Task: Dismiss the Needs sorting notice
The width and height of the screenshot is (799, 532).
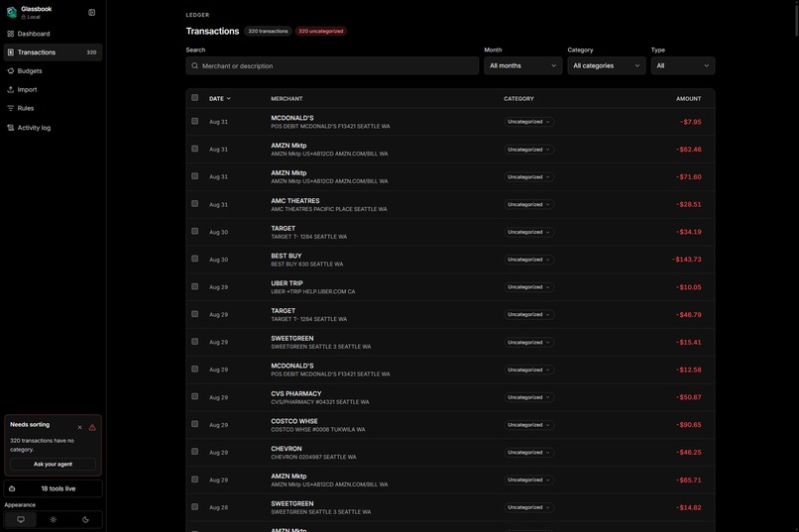Action: [x=79, y=428]
